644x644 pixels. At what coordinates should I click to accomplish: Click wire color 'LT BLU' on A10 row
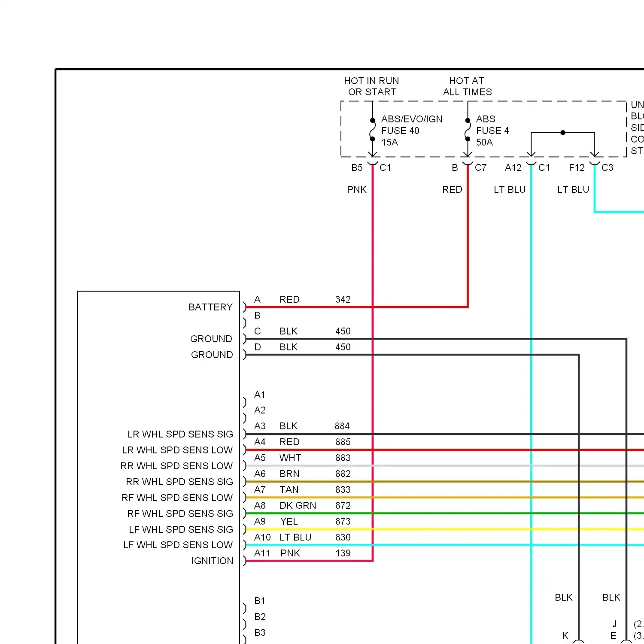[295, 537]
